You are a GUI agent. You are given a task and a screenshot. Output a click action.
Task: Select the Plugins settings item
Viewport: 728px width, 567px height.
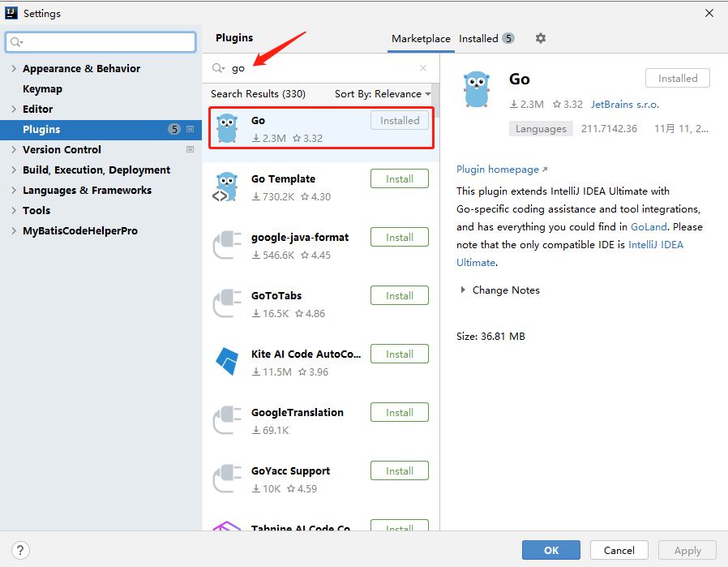pyautogui.click(x=101, y=130)
